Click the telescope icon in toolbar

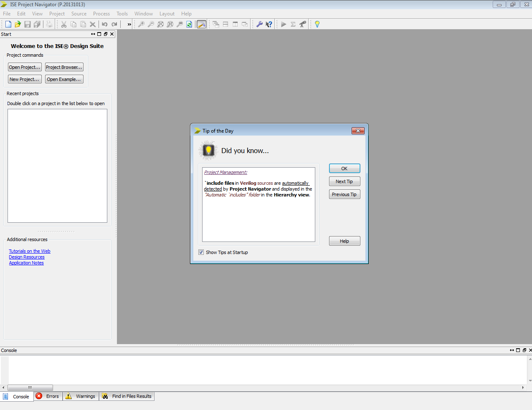pos(303,24)
